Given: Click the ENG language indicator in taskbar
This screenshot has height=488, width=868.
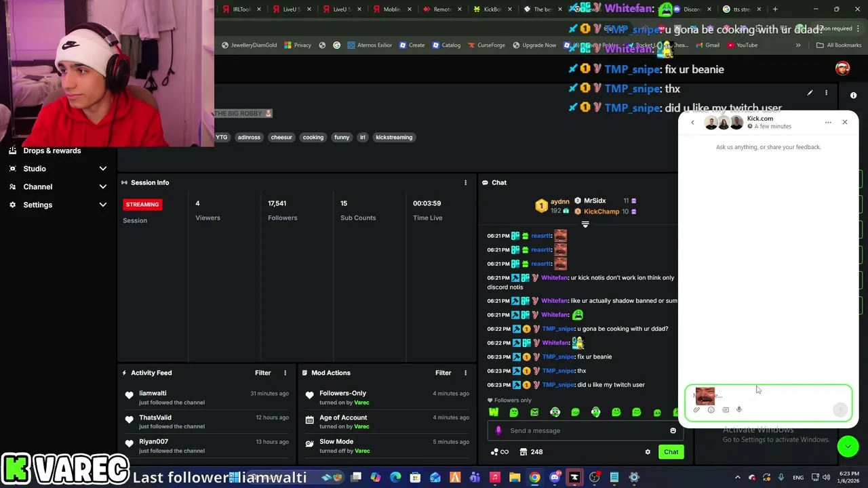Looking at the screenshot, I should (798, 477).
